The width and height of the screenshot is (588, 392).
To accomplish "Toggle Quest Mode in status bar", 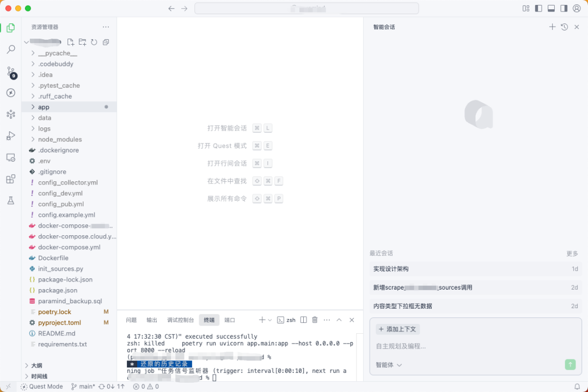I will [x=41, y=387].
